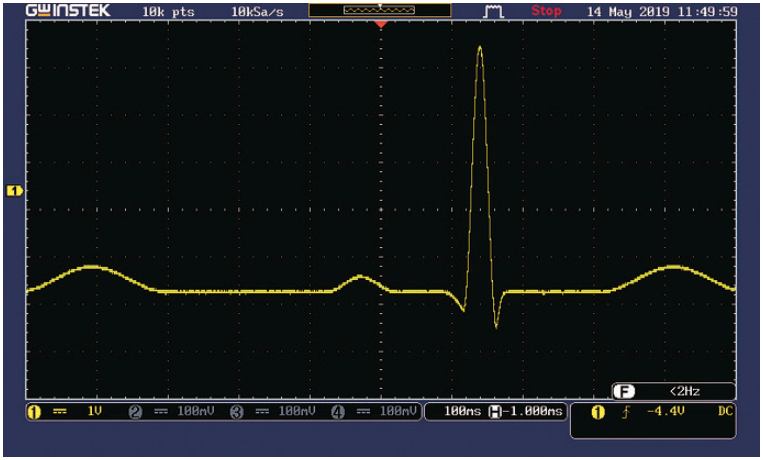Click the channel 2 number badge

click(135, 412)
